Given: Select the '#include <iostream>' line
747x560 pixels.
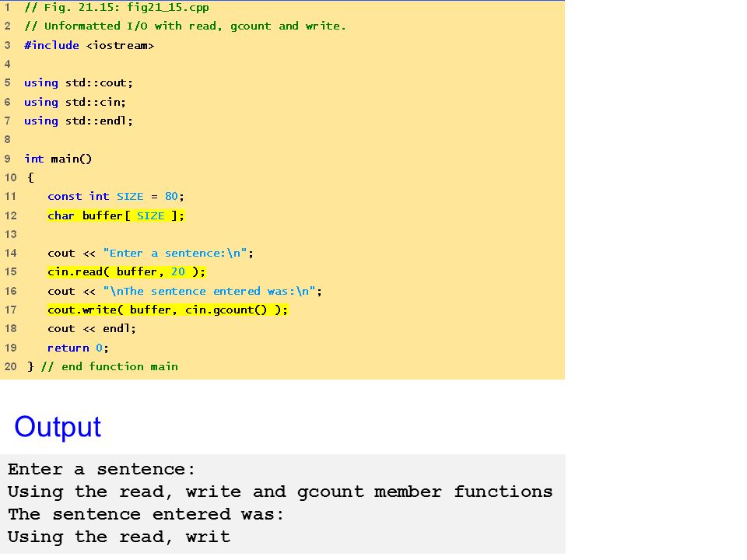Looking at the screenshot, I should pos(89,45).
